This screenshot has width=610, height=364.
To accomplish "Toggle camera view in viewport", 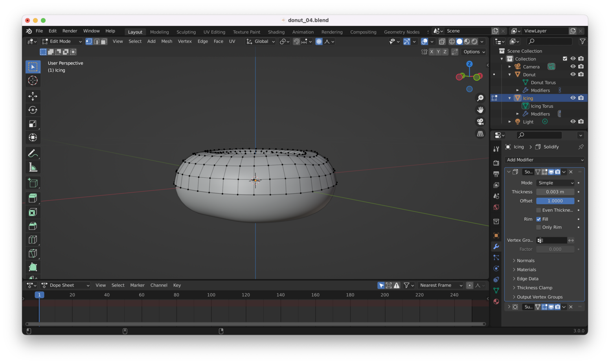I will tap(480, 122).
